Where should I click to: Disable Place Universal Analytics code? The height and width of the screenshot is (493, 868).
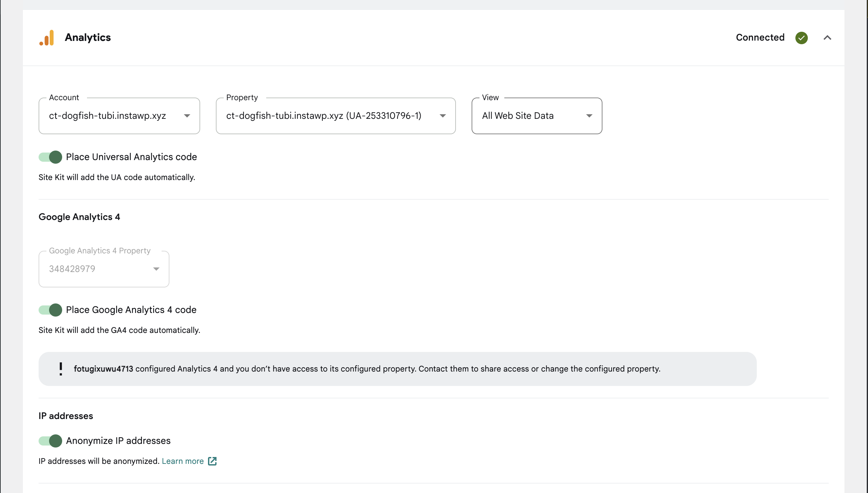click(50, 157)
